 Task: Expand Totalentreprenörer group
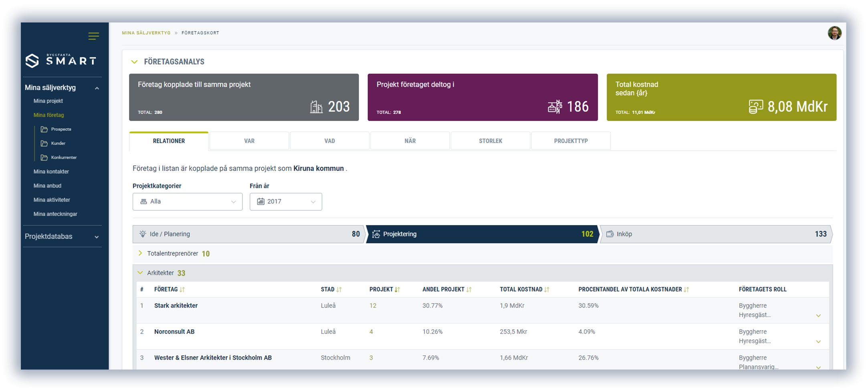click(x=140, y=253)
